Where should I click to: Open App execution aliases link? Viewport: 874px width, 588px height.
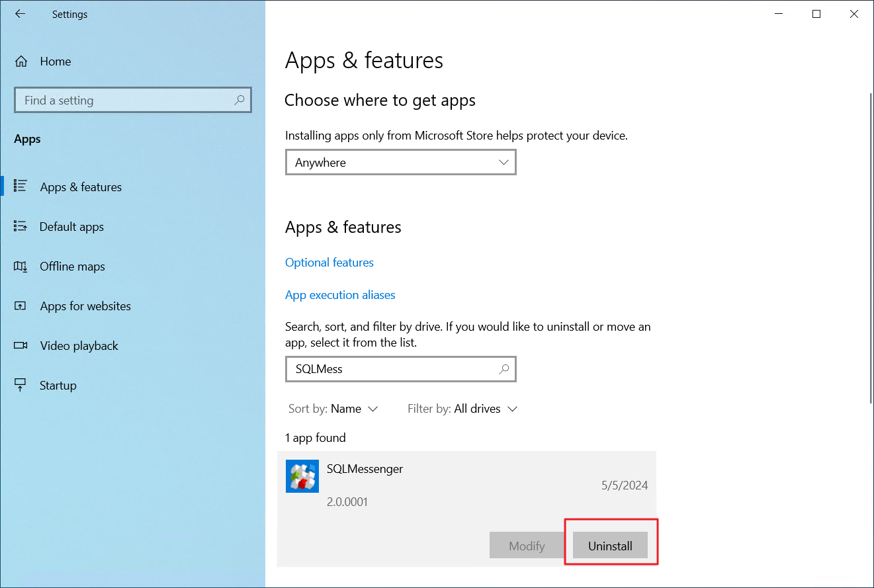pos(340,295)
